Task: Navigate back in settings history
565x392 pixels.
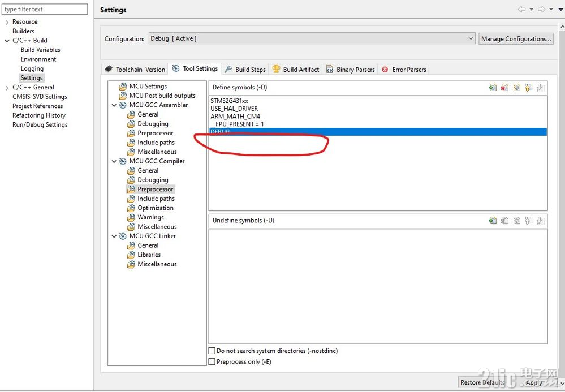Action: [521, 10]
